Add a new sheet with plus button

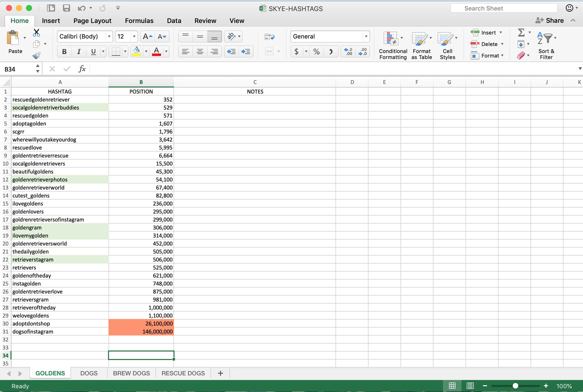220,373
